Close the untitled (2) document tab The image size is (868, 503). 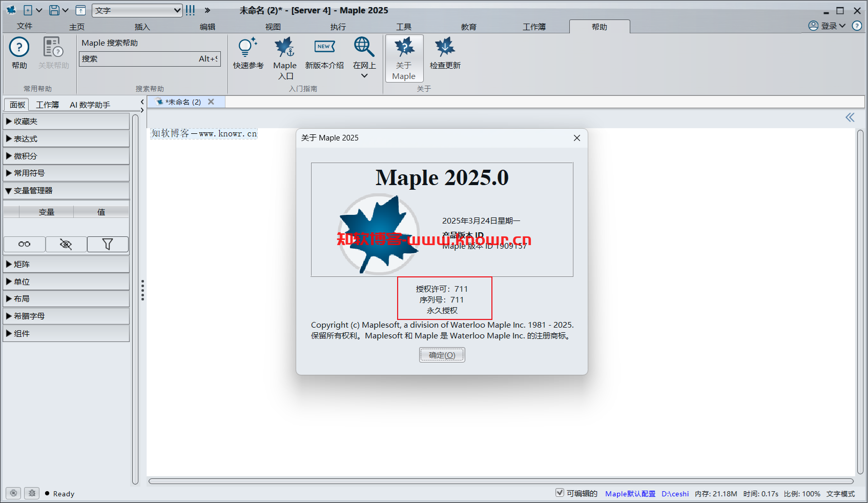coord(211,102)
